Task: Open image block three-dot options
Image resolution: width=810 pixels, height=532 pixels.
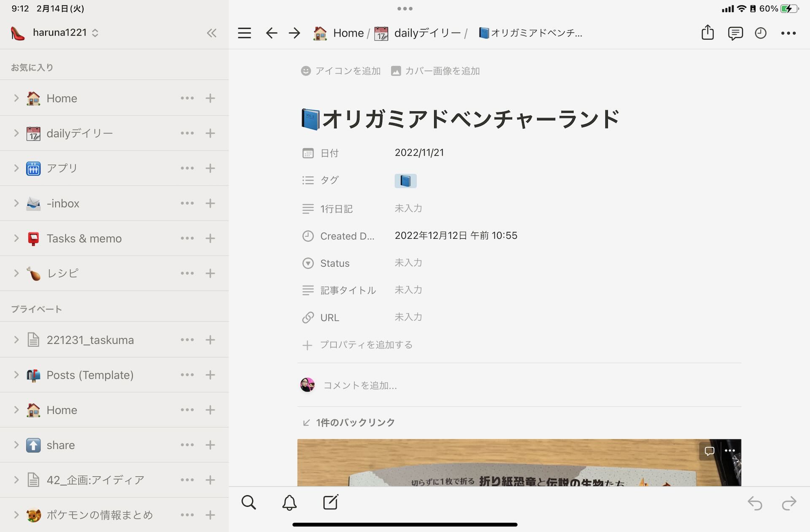Action: point(730,451)
